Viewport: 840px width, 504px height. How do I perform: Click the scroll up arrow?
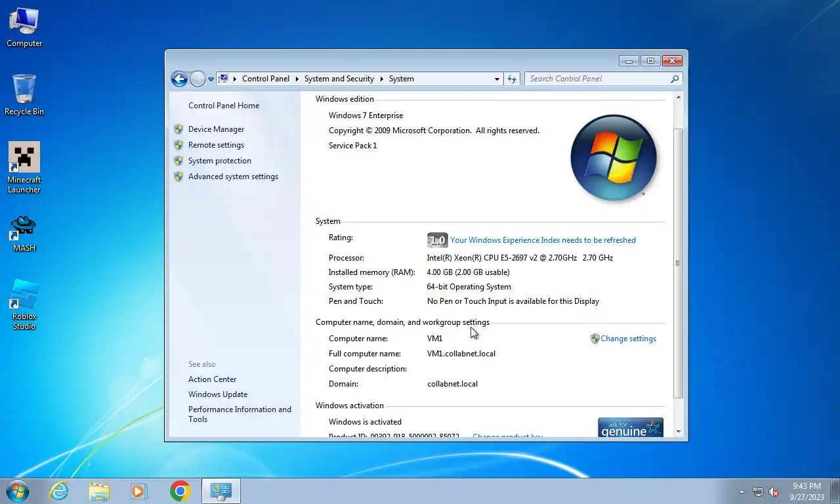679,97
